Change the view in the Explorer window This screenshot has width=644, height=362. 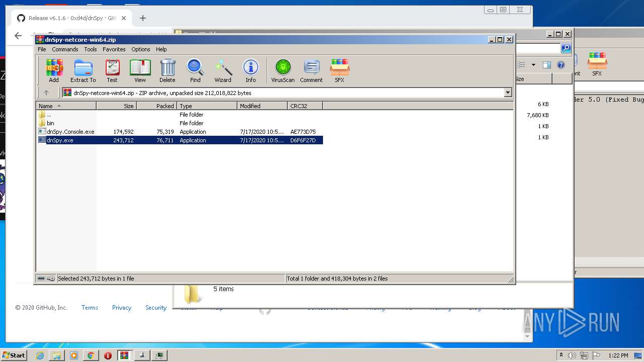click(x=522, y=65)
